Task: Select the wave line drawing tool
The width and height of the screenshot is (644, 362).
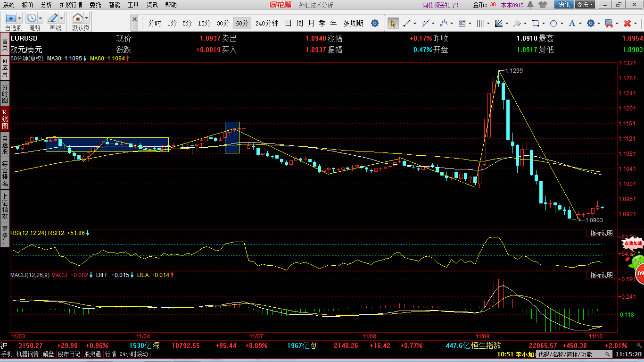Action: click(x=444, y=23)
